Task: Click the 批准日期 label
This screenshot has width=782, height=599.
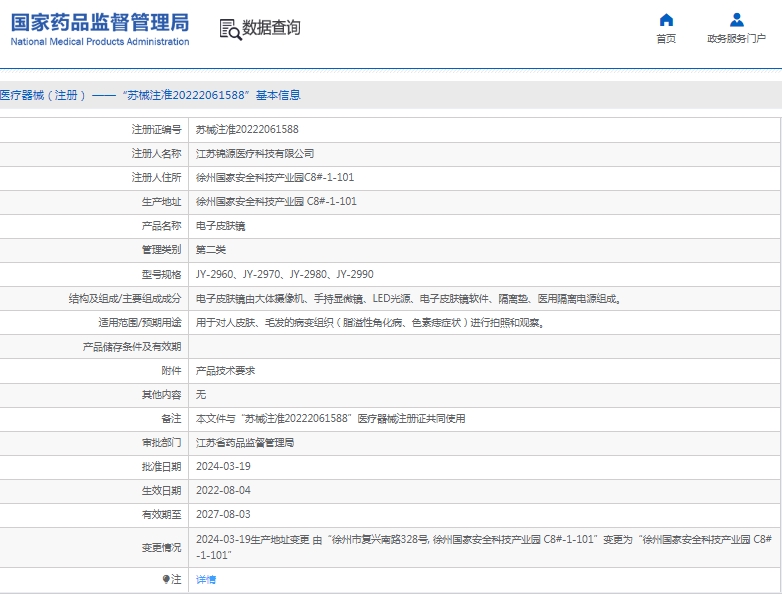Action: point(161,466)
